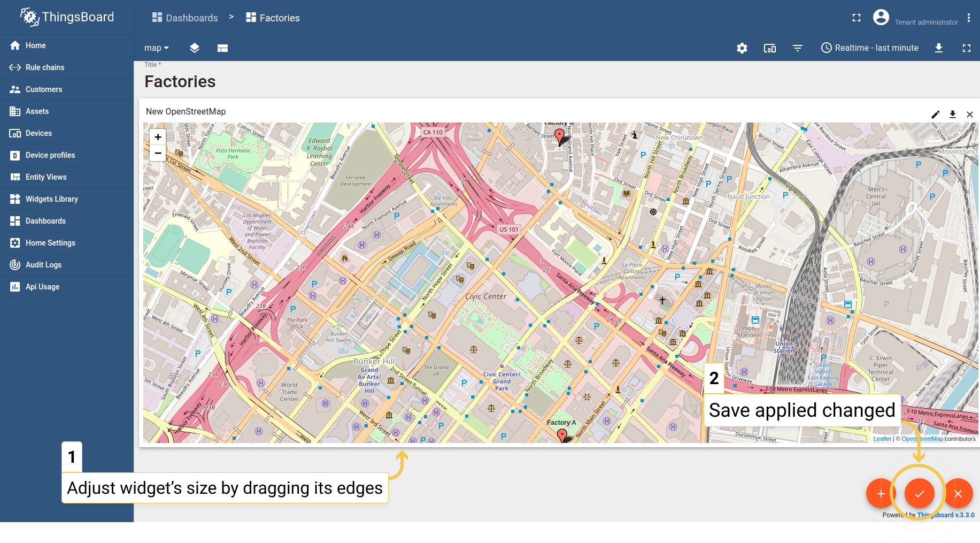The height and width of the screenshot is (543, 980).
Task: Open the Leaflet attribution link
Action: tap(882, 439)
